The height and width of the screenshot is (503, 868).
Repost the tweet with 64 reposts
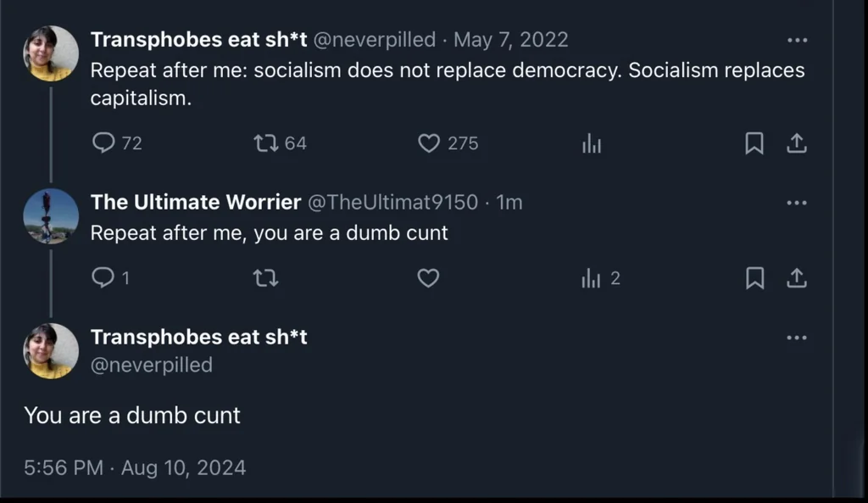(265, 143)
